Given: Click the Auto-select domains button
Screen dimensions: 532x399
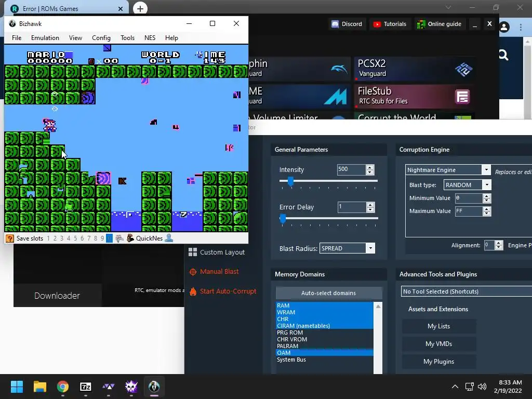Looking at the screenshot, I should (329, 293).
